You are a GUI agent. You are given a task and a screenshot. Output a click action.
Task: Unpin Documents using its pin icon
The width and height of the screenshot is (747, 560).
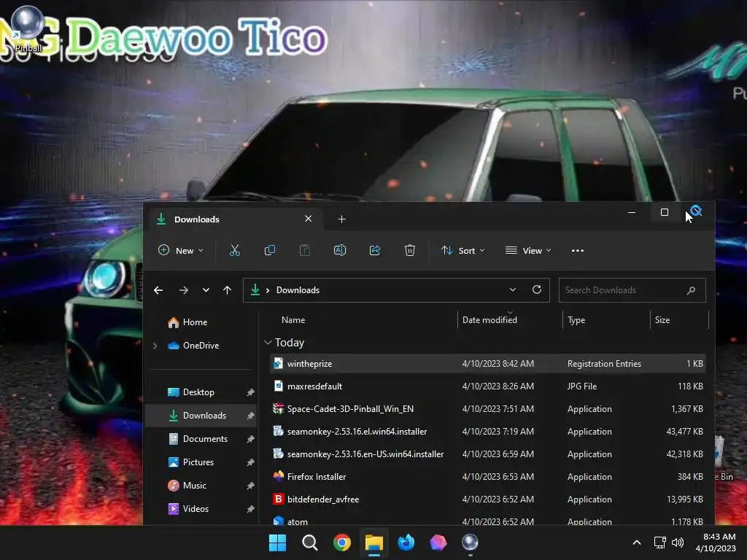(250, 439)
